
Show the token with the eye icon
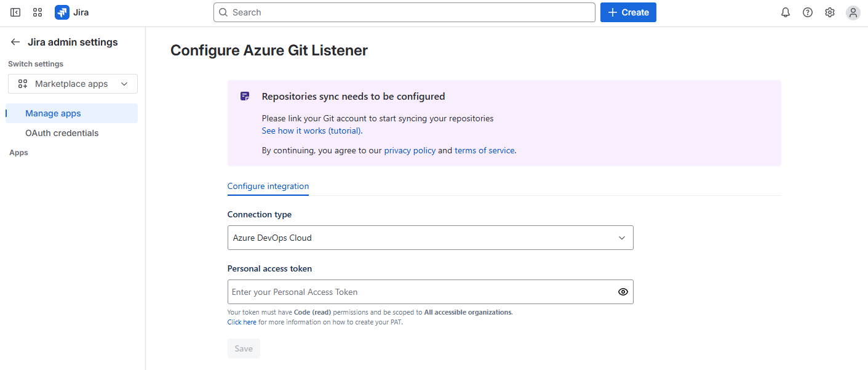[x=623, y=292]
